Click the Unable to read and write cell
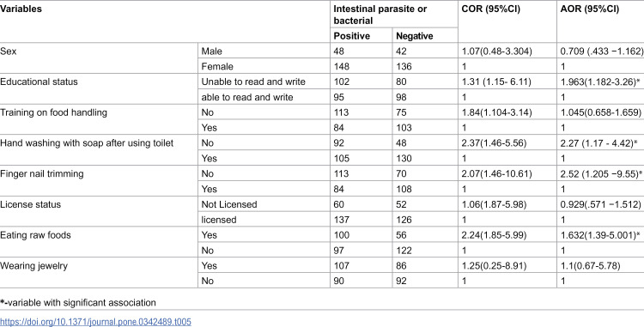The height and width of the screenshot is (327, 644). tap(253, 82)
